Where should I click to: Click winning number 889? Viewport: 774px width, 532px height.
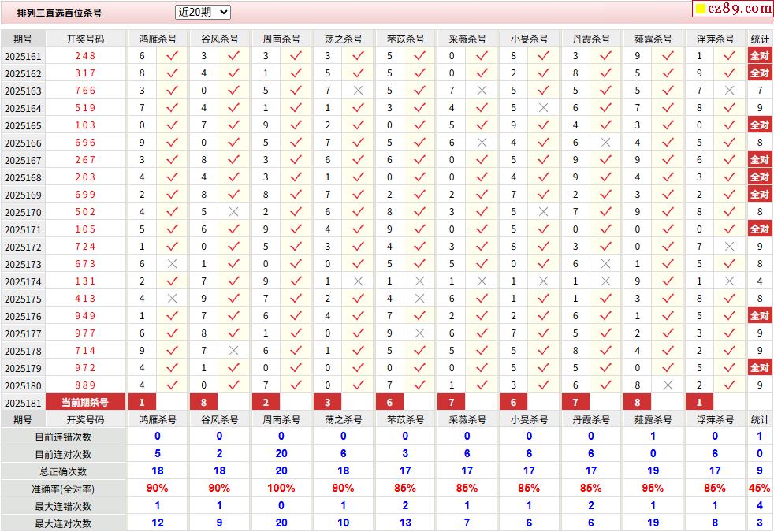85,385
